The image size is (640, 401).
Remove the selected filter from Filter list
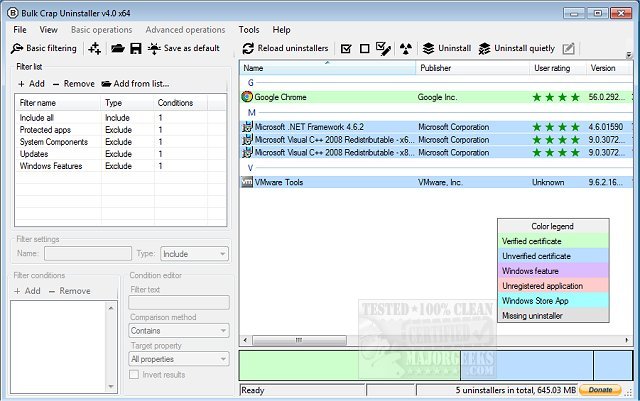point(74,84)
